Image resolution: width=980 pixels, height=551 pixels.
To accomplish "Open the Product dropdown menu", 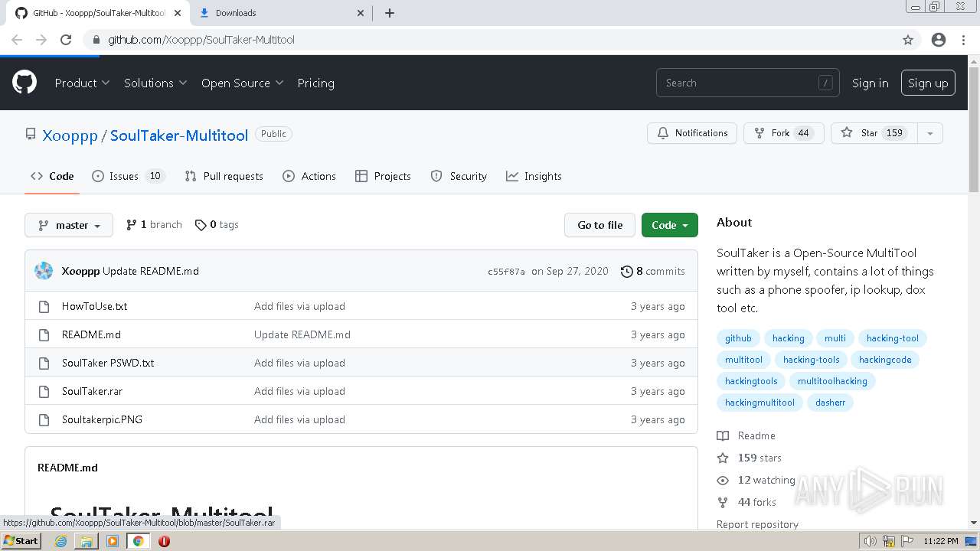I will click(82, 83).
